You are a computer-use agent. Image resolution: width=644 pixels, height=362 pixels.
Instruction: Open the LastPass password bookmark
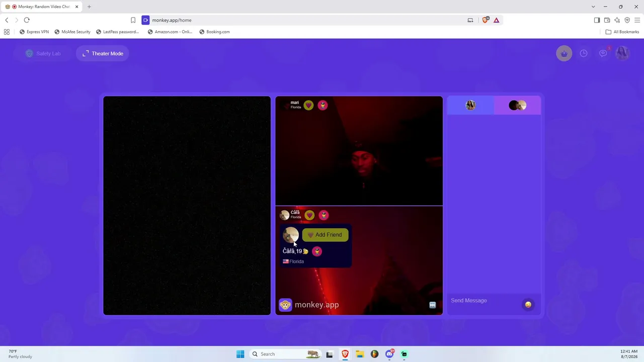(117, 32)
